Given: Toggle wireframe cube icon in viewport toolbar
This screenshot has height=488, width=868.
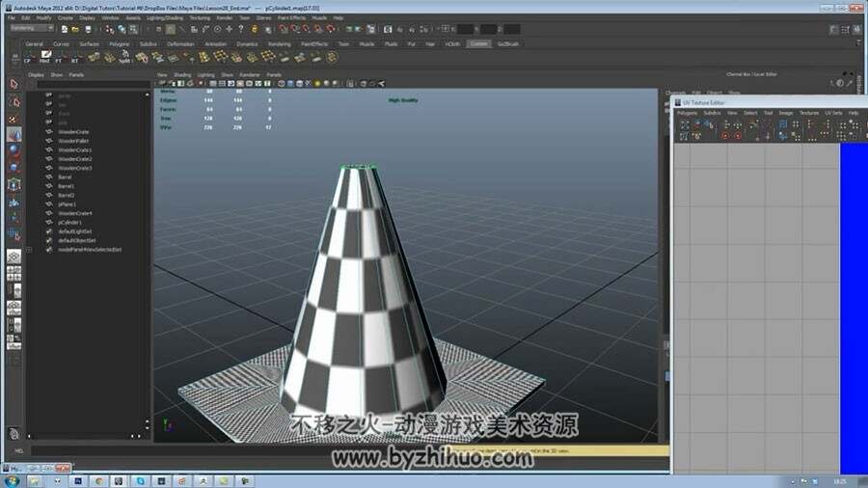Looking at the screenshot, I should click(282, 84).
